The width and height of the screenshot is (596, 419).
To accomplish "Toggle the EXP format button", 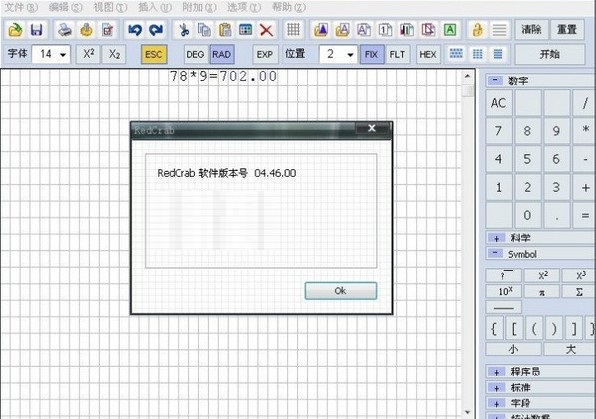I will tap(265, 54).
